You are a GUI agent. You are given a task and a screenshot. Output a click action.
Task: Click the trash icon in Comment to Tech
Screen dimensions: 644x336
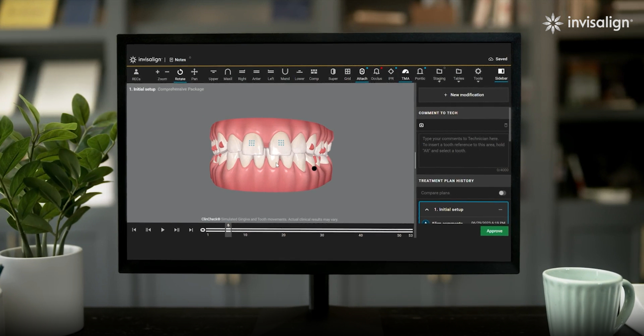(506, 125)
